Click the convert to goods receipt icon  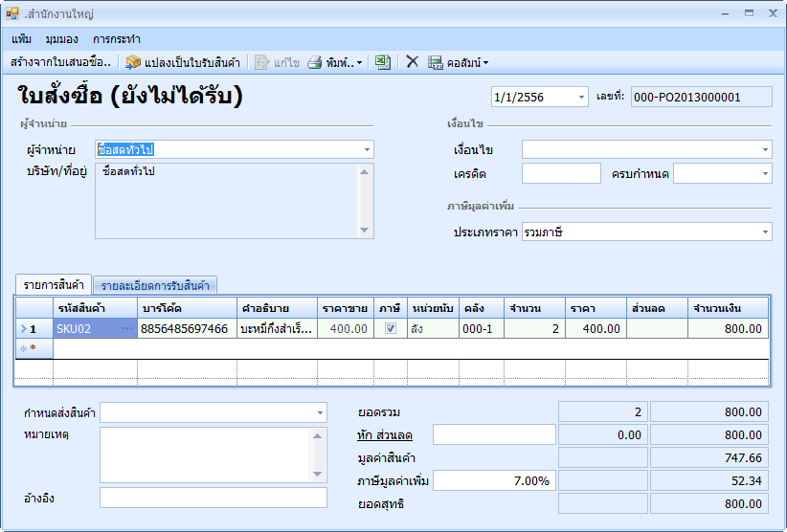133,62
